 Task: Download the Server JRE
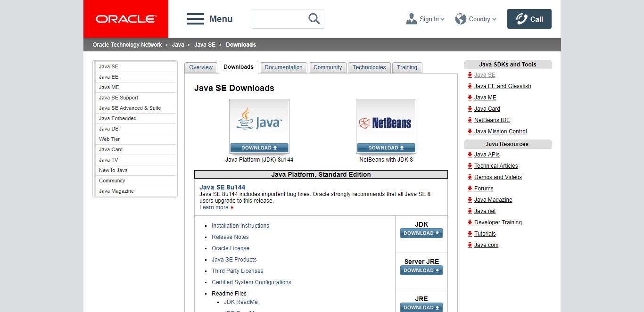coord(421,271)
